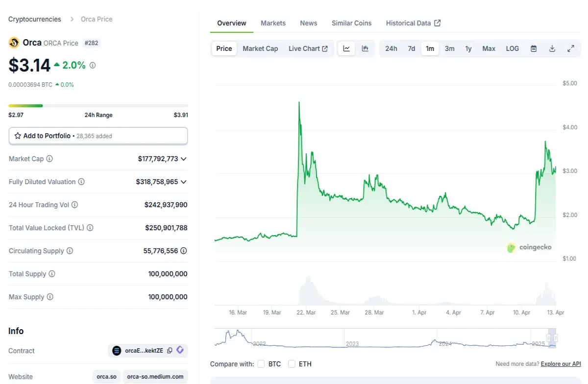The height and width of the screenshot is (384, 588).
Task: Click the Max Supply info icon
Action: coord(50,297)
